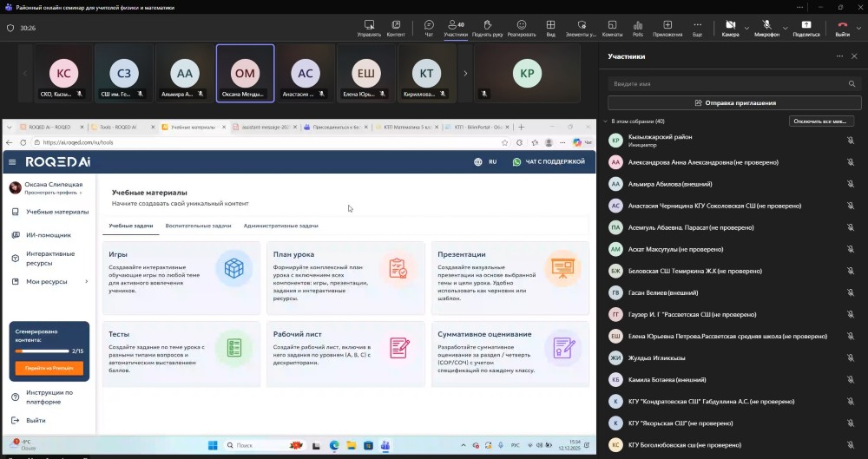Click the generated content 2/15 progress bar

pos(42,351)
